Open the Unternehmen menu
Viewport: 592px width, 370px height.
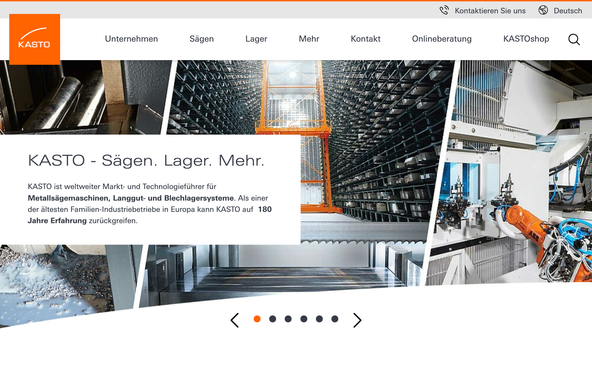pos(131,39)
